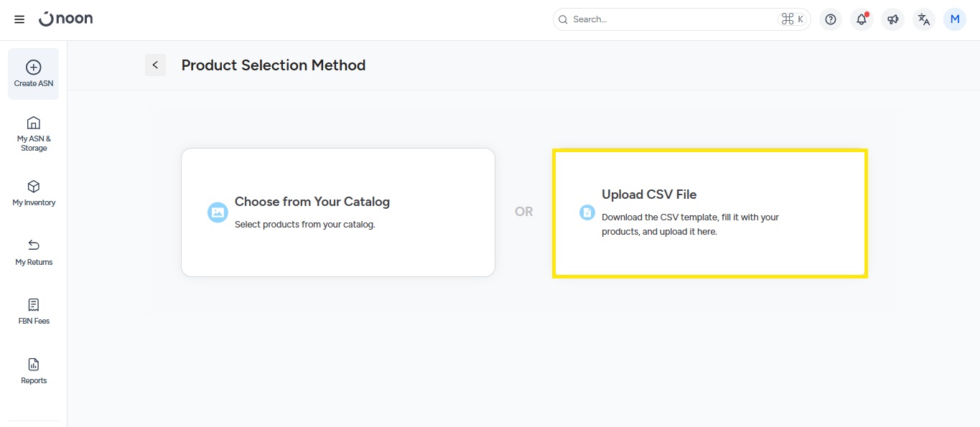
Task: Click the catalog image icon
Action: click(x=218, y=212)
